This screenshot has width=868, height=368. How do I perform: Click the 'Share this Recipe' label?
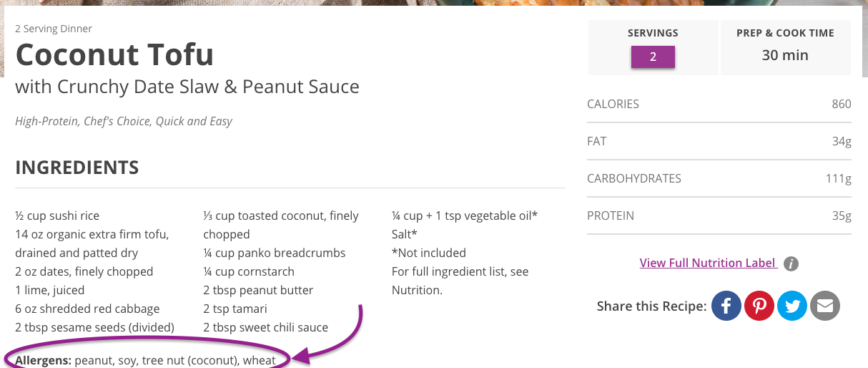click(651, 306)
